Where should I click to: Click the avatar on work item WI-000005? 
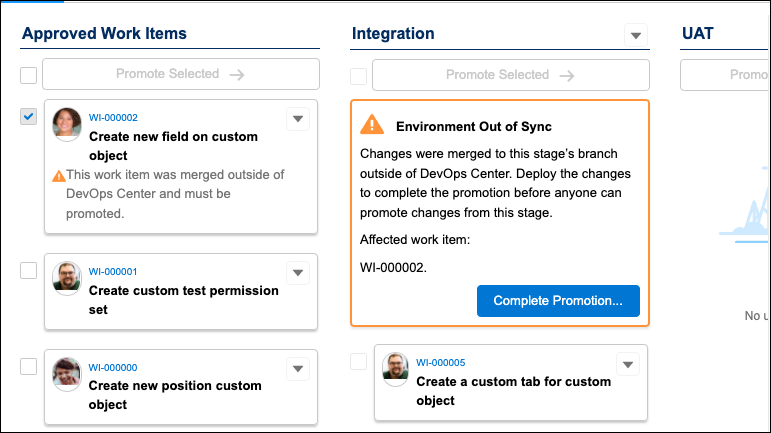pos(396,368)
